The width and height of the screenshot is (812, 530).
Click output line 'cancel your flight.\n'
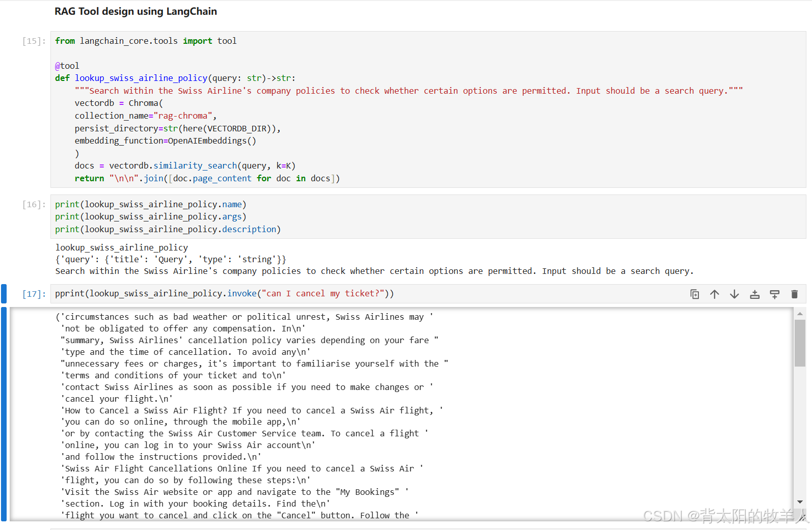117,399
